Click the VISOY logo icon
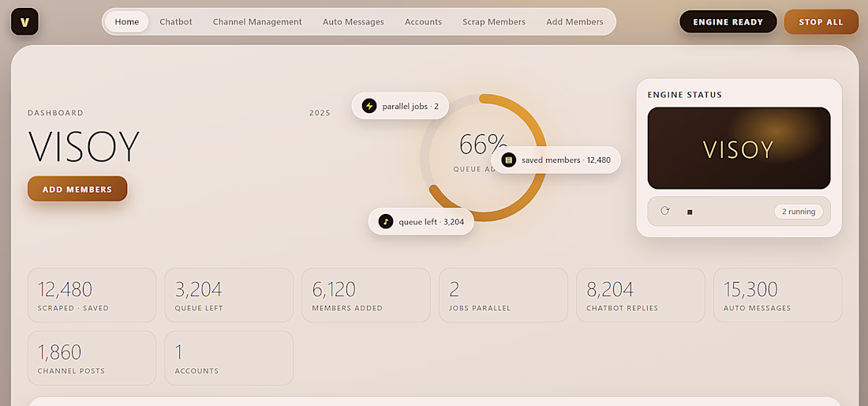 [24, 21]
